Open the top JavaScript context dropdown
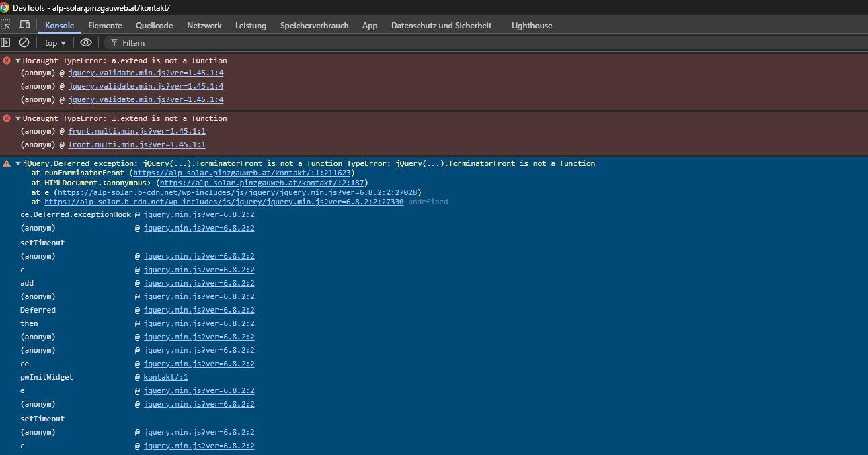Viewport: 868px width, 455px height. click(55, 43)
